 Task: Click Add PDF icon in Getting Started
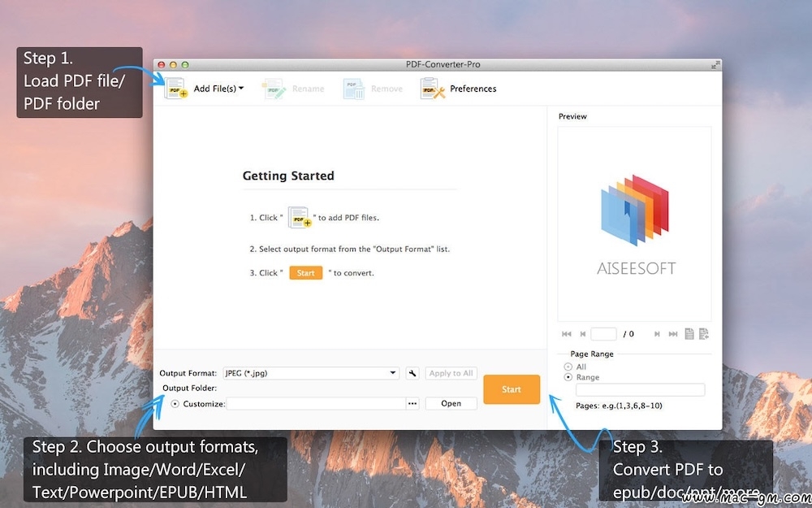click(300, 218)
